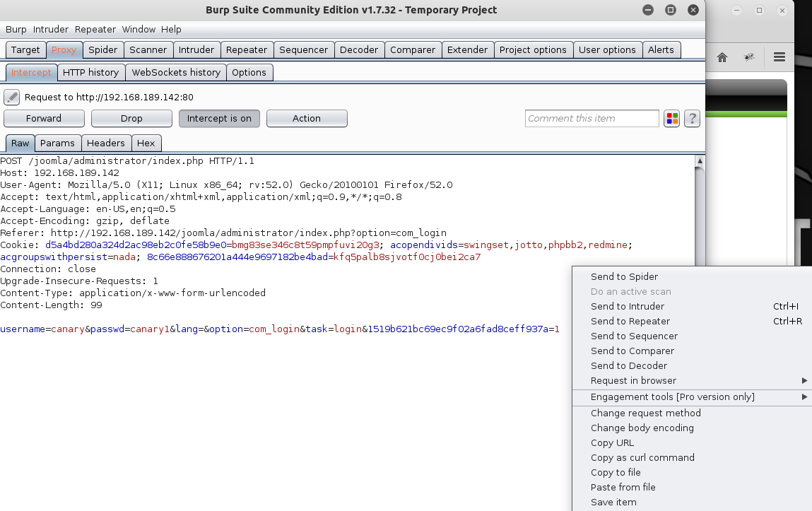Viewport: 812px width, 511px height.
Task: Choose Send to Comparer menu entry
Action: tap(692, 351)
